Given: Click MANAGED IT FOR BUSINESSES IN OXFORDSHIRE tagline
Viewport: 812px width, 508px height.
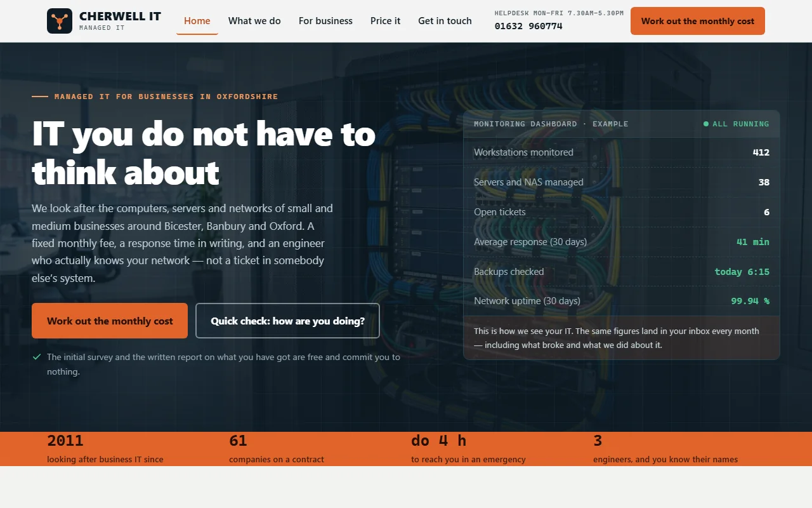Looking at the screenshot, I should (166, 97).
